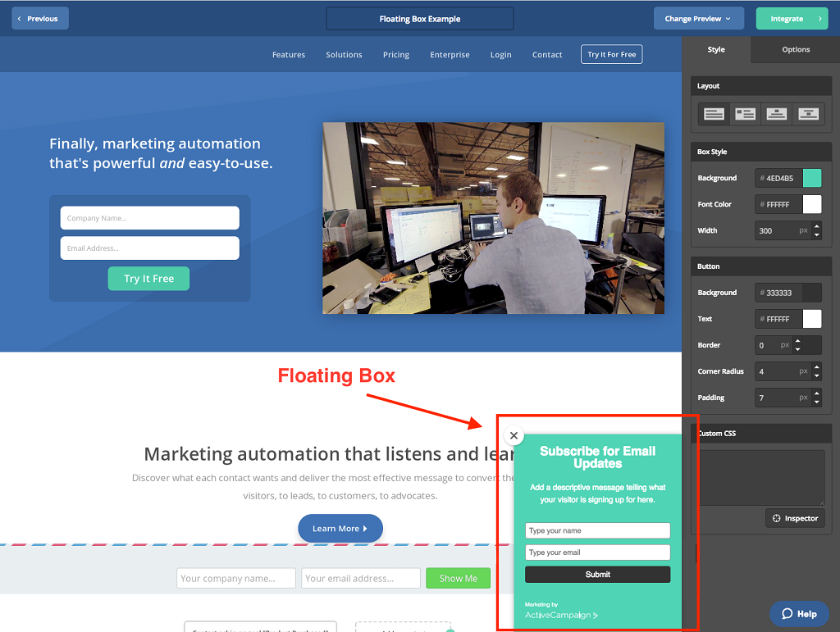This screenshot has width=840, height=632.
Task: Increase the Box Style width stepper
Action: (816, 226)
